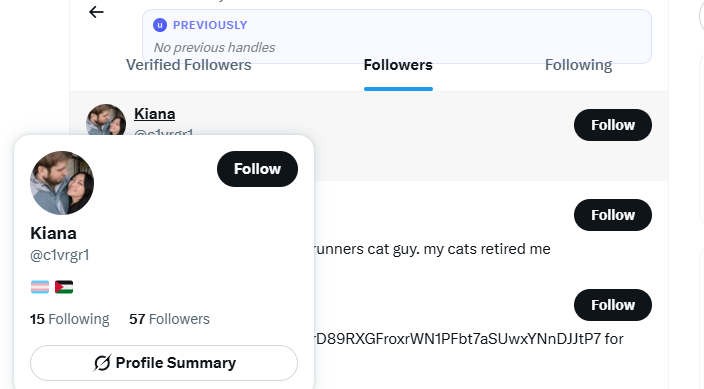Click the transgender flag emoji in bio
This screenshot has width=704, height=389.
click(x=40, y=287)
